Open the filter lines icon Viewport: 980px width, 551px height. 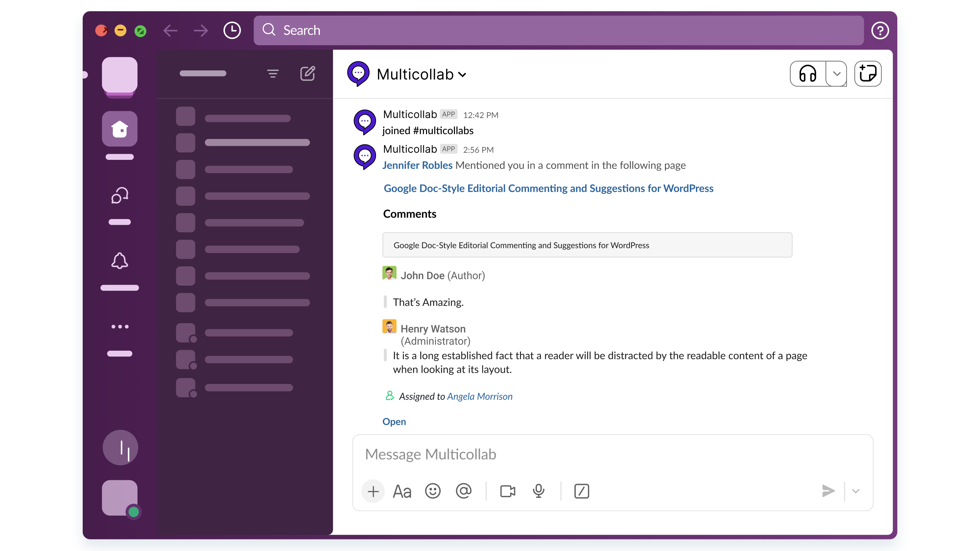click(x=273, y=73)
